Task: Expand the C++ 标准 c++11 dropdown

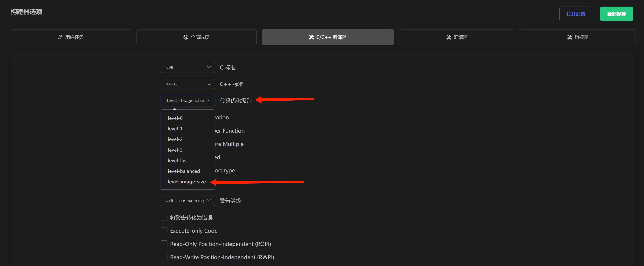Action: [x=187, y=84]
